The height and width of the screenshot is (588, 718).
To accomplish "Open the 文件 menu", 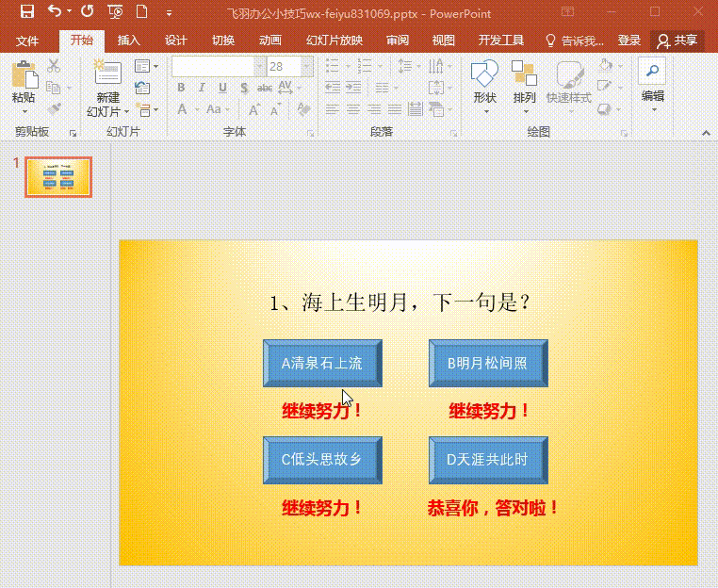I will tap(27, 41).
